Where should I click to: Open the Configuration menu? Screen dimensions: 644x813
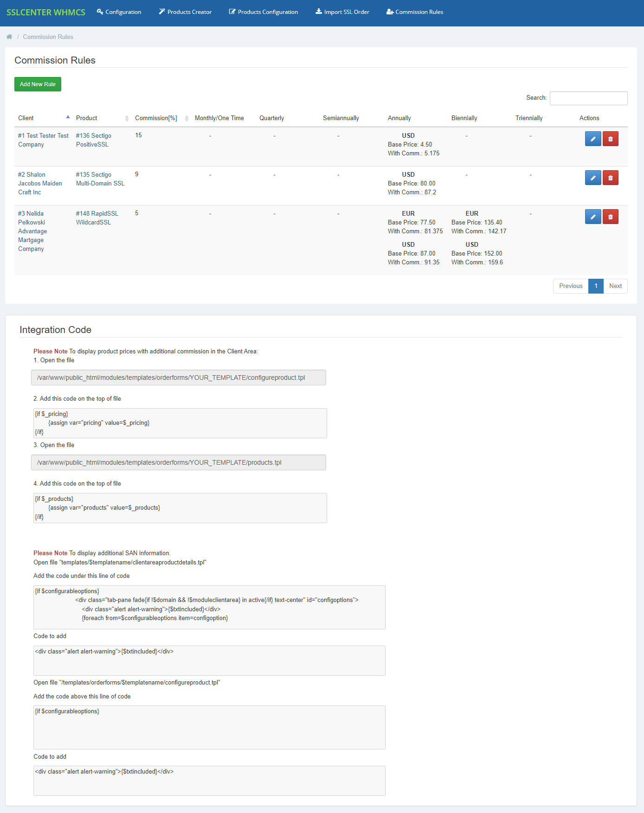coord(119,12)
